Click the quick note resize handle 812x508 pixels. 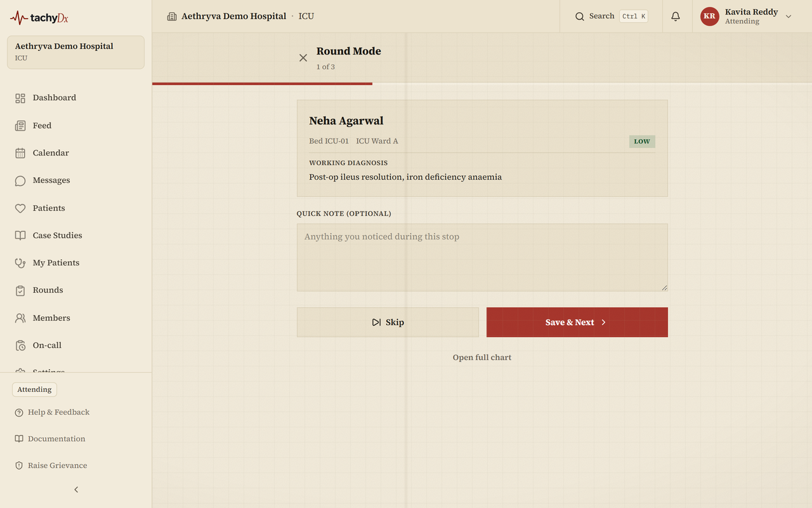664,288
